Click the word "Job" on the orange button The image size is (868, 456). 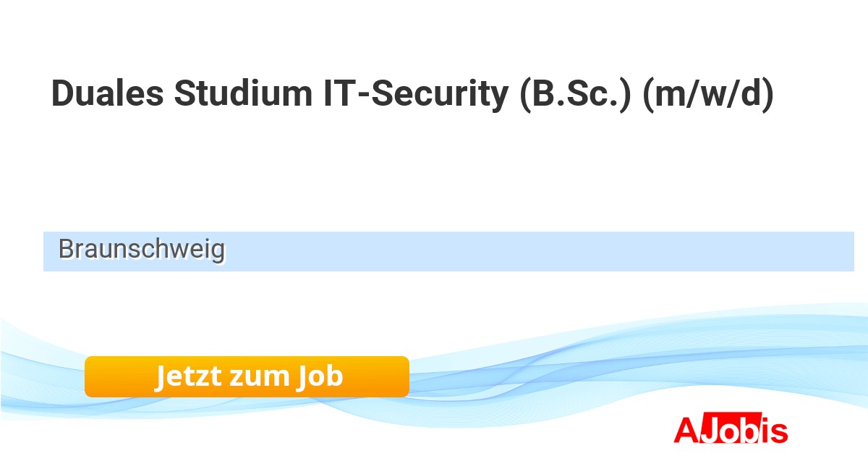[319, 376]
